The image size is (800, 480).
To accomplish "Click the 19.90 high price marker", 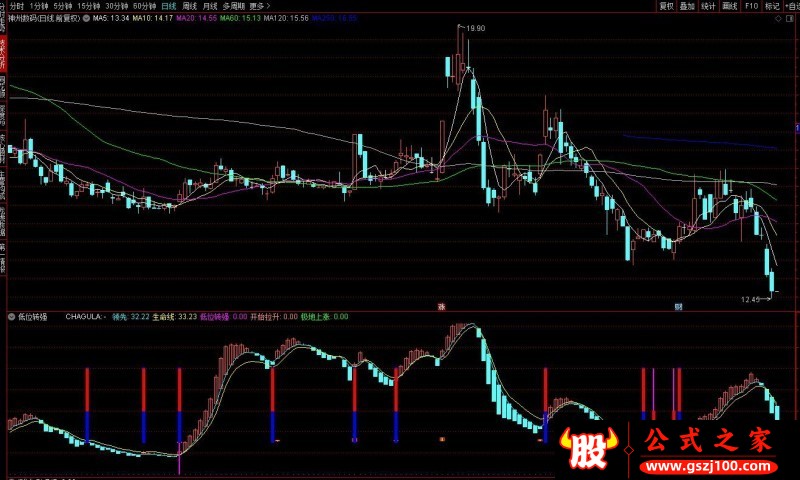I will click(x=476, y=29).
